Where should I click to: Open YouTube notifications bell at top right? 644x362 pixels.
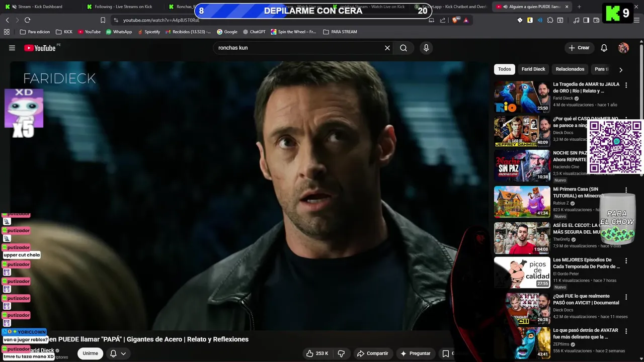[604, 48]
